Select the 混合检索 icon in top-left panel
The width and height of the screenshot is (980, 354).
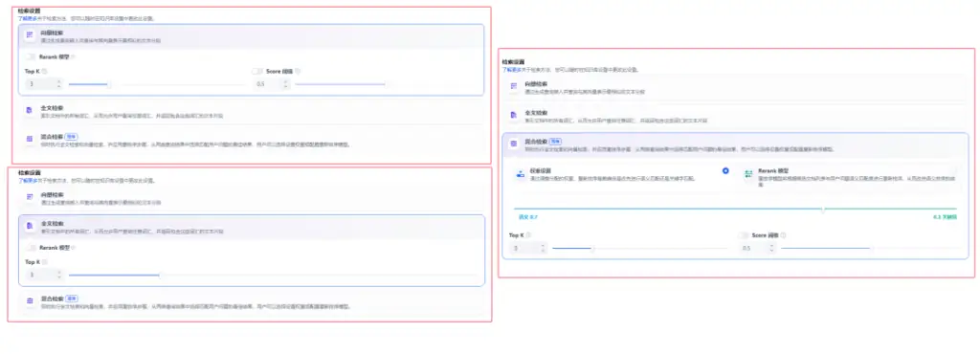click(x=30, y=139)
